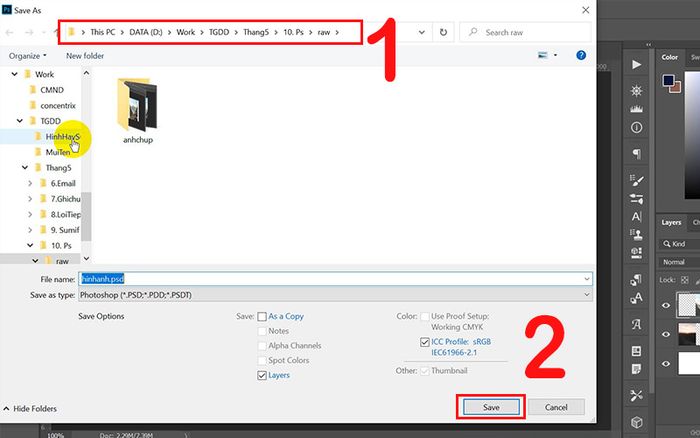The height and width of the screenshot is (438, 700).
Task: Hide the sunset photo layer eye
Action: (x=666, y=334)
